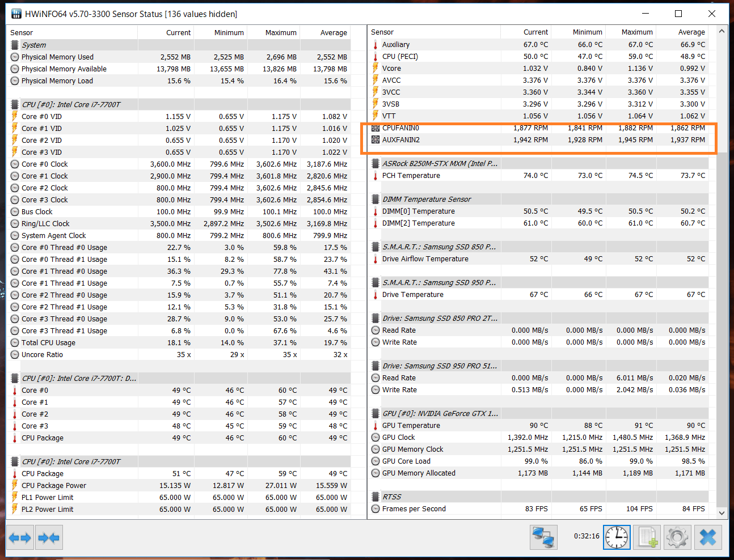Click the vertical scrollbar thumb
The width and height of the screenshot is (734, 560).
(722, 329)
